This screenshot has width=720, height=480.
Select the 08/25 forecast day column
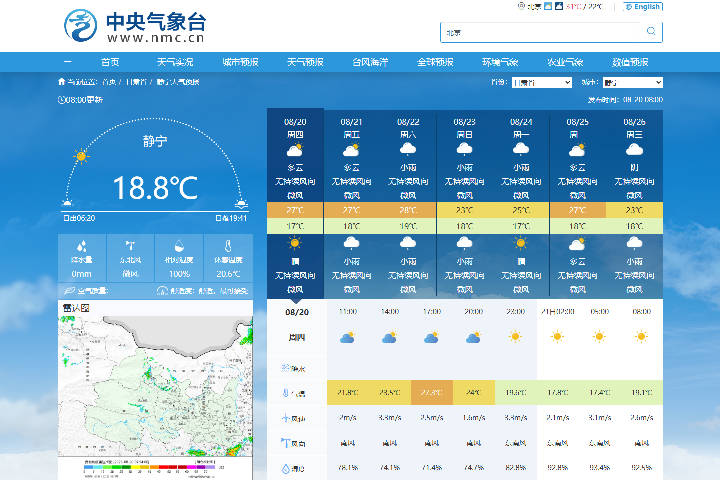(x=578, y=204)
